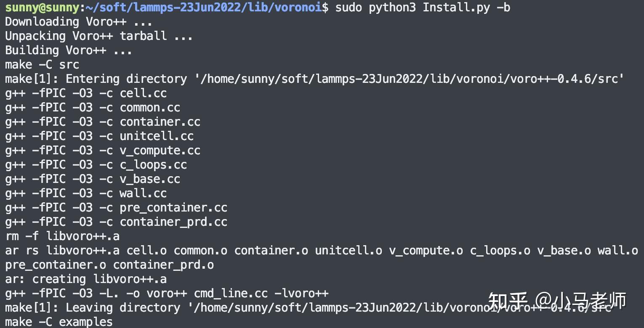Click the 'Unpacking Voro++ tarball ...' line
The width and height of the screenshot is (644, 328).
point(99,36)
